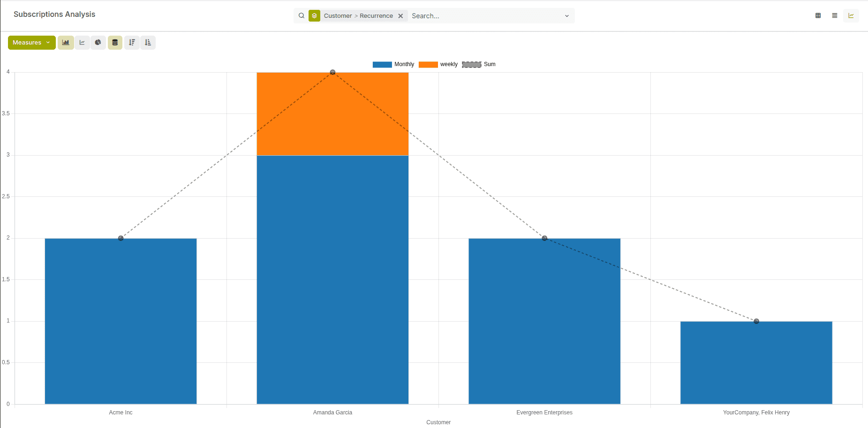Viewport: 868px width, 428px height.
Task: Click the Customer > Recurrence group facet
Action: (x=358, y=16)
